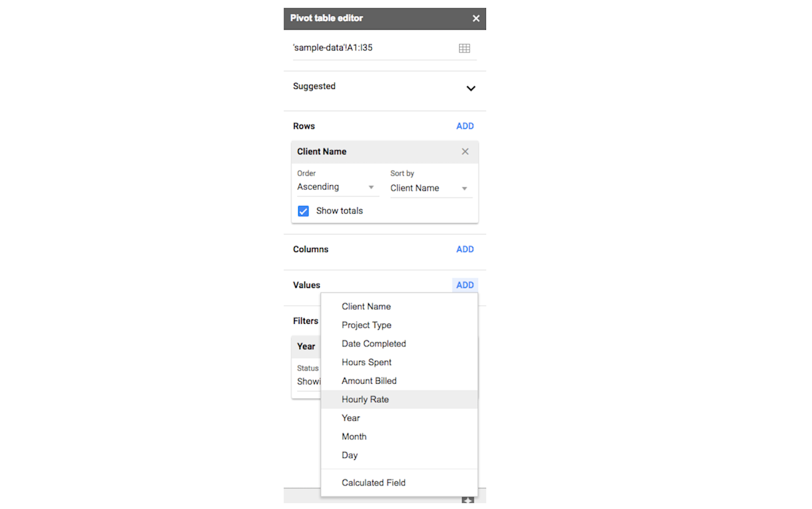The image size is (812, 509).
Task: Click ADD next to Rows
Action: tap(465, 126)
